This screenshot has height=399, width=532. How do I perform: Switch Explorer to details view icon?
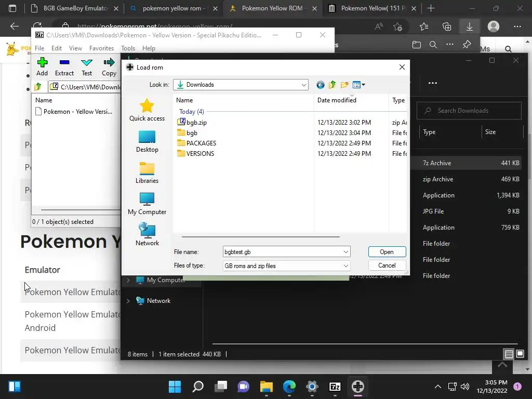pyautogui.click(x=509, y=354)
